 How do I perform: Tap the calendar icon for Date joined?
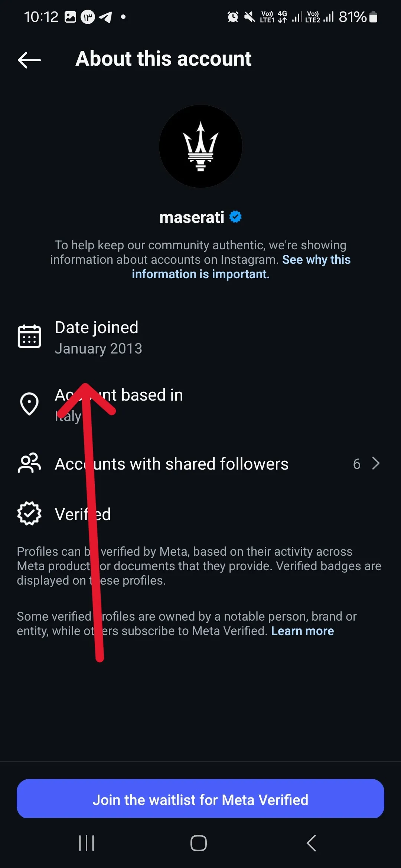click(29, 336)
